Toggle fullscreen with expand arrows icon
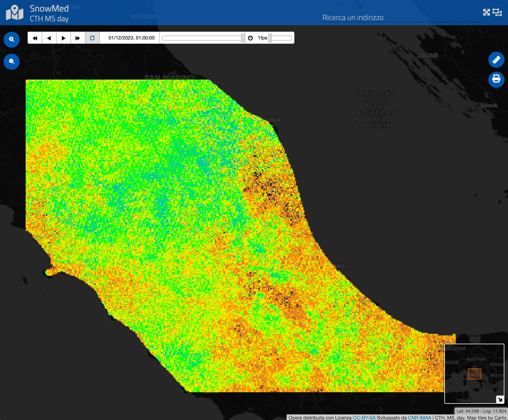 pos(486,12)
